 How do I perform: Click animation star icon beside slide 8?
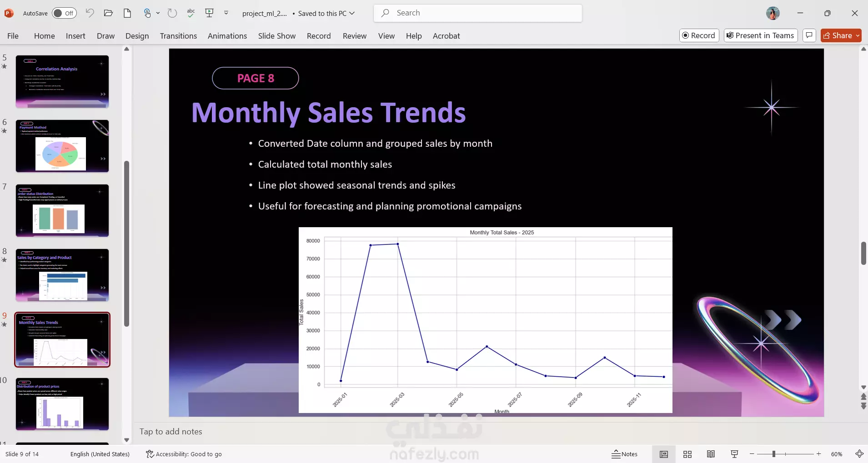click(x=5, y=260)
